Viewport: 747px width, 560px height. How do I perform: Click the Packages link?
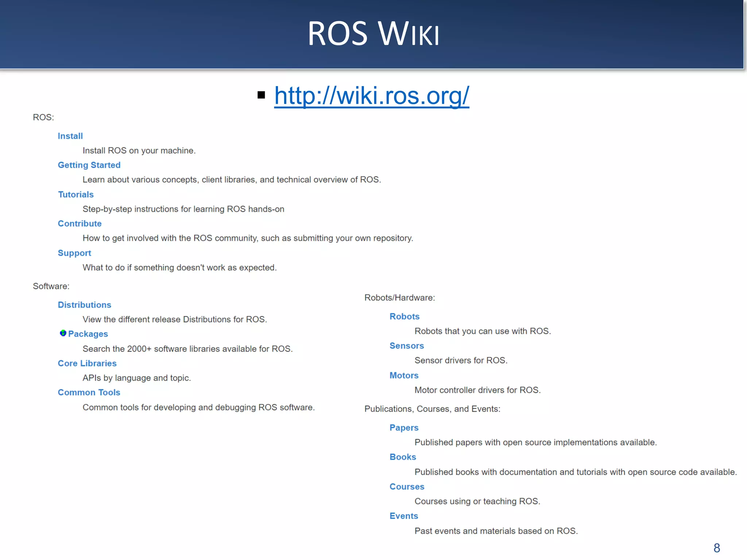click(88, 334)
